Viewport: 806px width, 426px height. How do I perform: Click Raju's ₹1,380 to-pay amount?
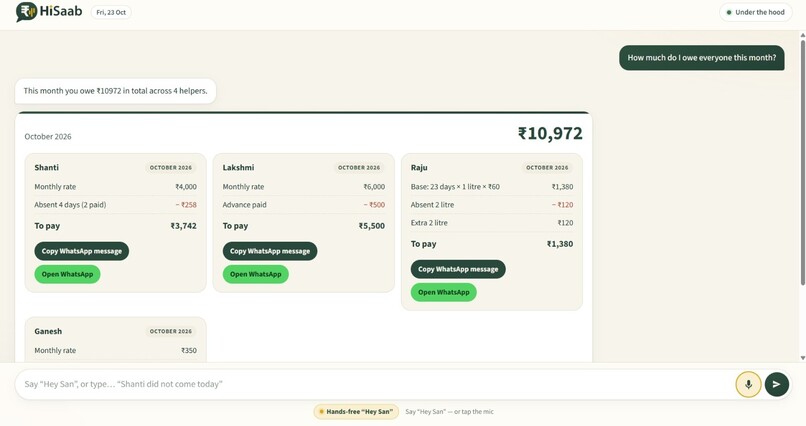tap(560, 244)
